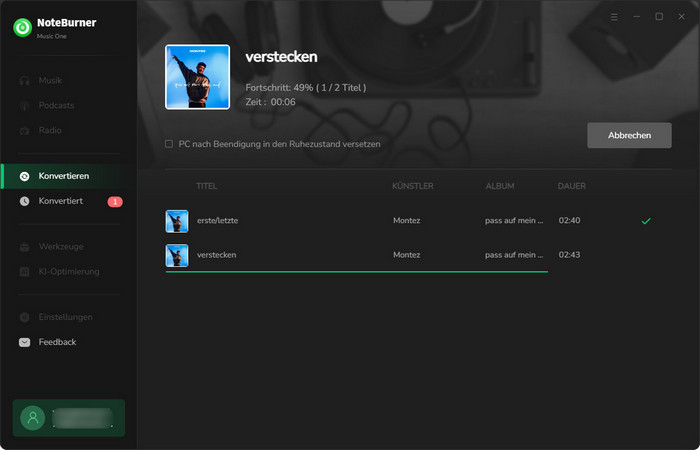This screenshot has height=450, width=700.
Task: Select the erste/letzte track title
Action: point(217,221)
